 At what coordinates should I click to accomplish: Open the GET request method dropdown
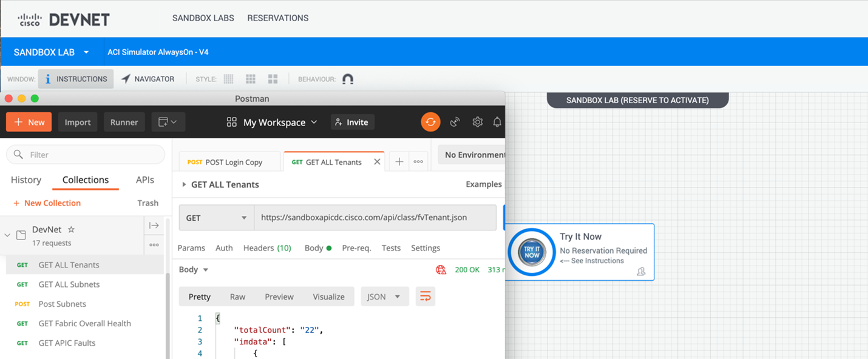pos(215,216)
